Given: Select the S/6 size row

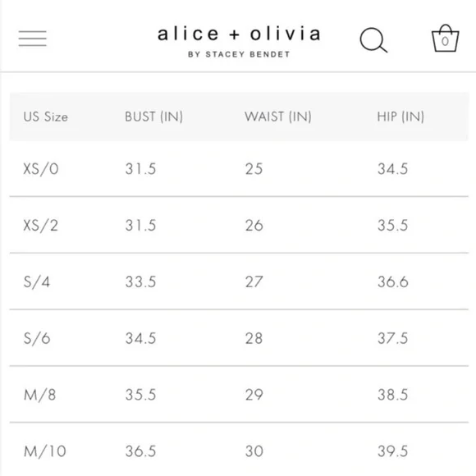Looking at the screenshot, I should pyautogui.click(x=239, y=338).
